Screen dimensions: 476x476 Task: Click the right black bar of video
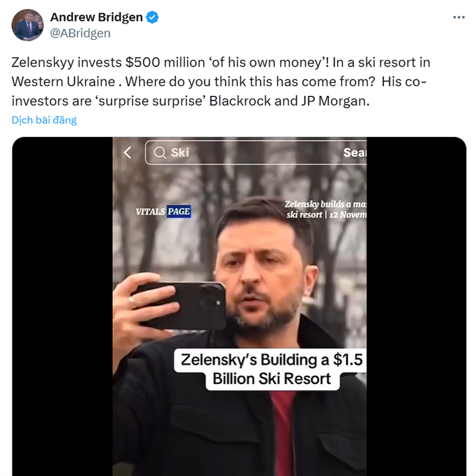pos(416,306)
